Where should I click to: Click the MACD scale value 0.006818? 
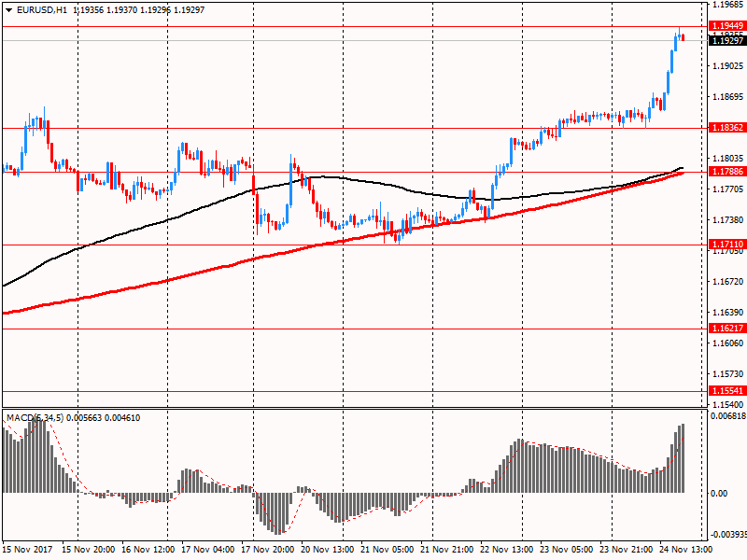pyautogui.click(x=728, y=416)
